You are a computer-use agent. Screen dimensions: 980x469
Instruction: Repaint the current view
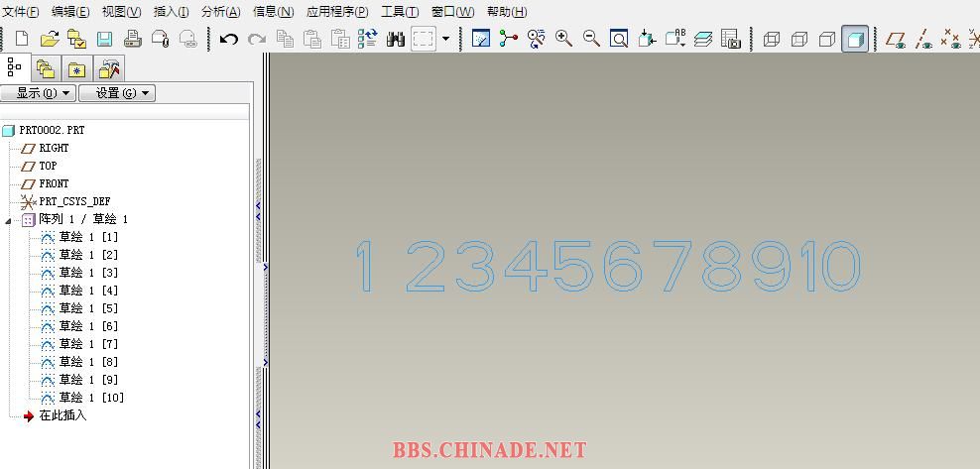pyautogui.click(x=481, y=40)
